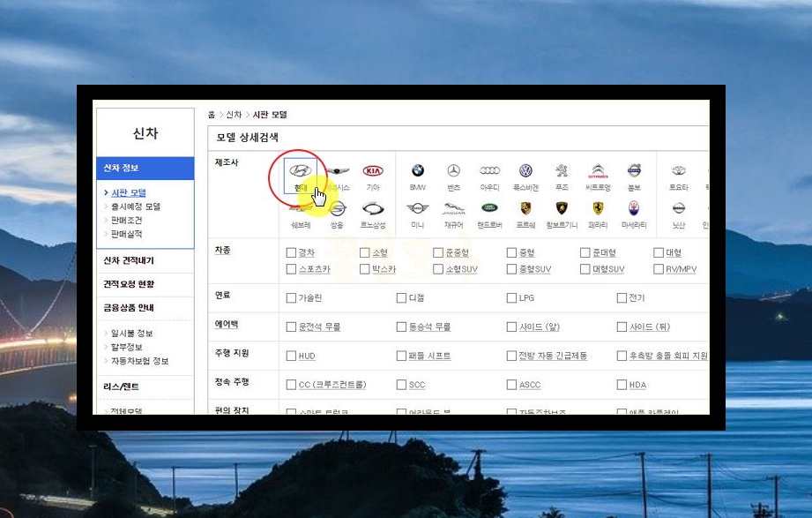Viewport: 812px width, 518px height.
Task: Enable the 준중형 checkbox
Action: (x=438, y=252)
